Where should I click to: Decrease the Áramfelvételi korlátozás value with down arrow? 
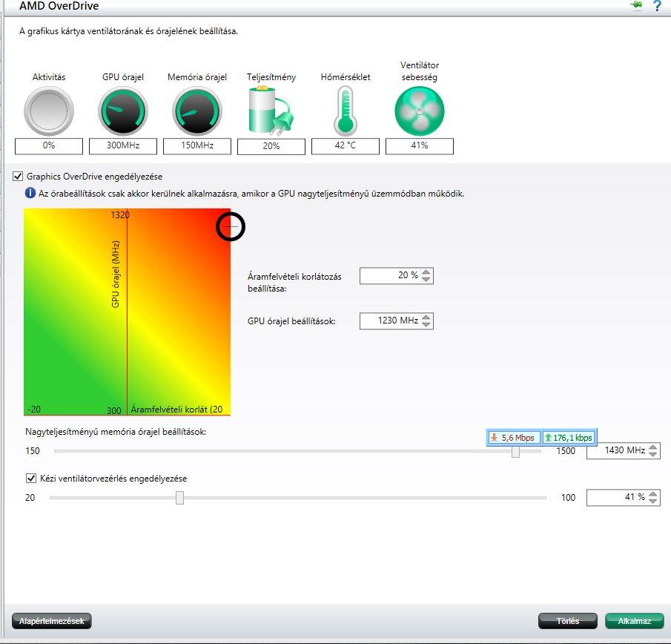click(426, 279)
